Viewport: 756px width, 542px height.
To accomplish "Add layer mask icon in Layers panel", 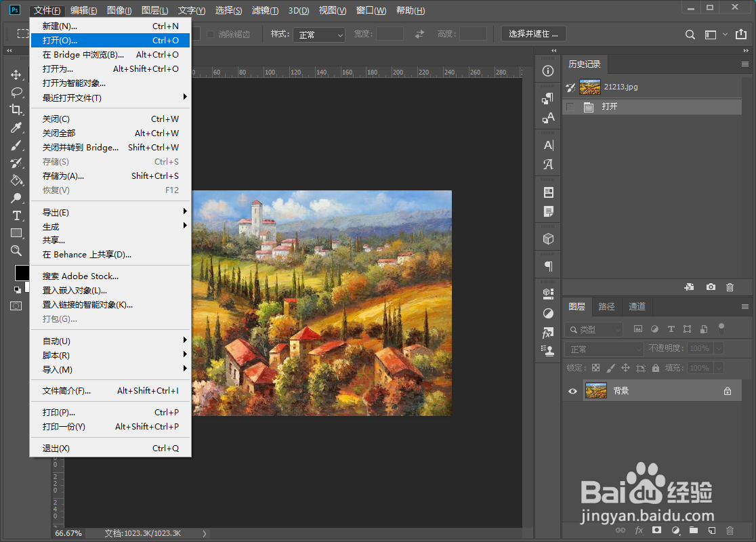I will coord(656,530).
